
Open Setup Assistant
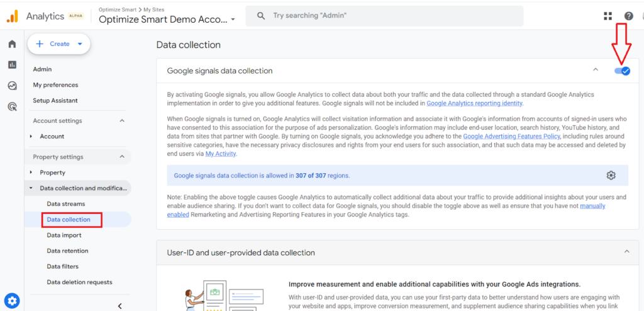(55, 100)
